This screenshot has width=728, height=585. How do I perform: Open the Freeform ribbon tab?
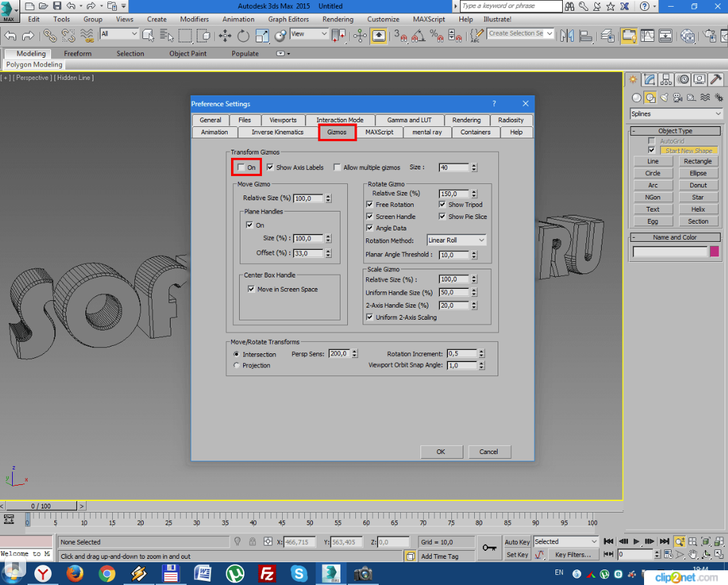pos(77,53)
